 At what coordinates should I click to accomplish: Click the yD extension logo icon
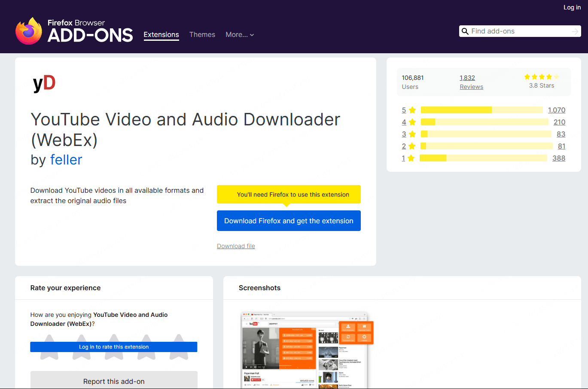[x=44, y=83]
